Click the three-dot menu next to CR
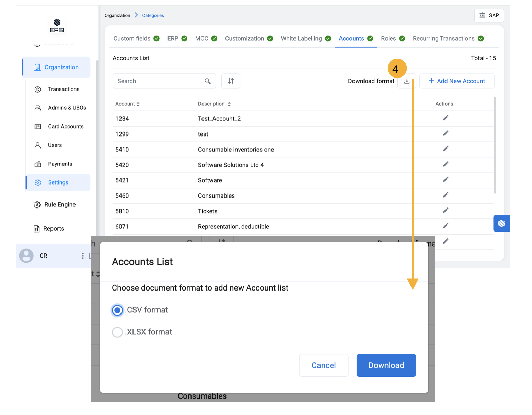 (x=83, y=256)
